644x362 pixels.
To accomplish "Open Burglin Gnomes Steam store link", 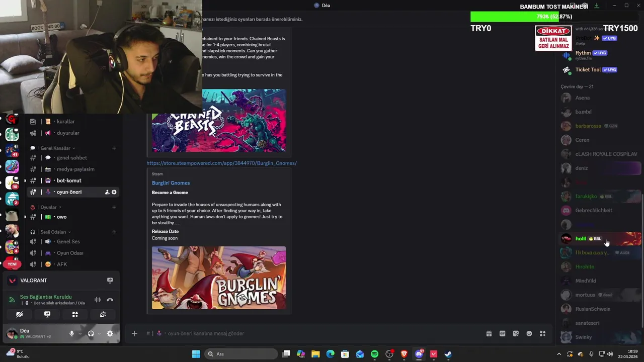I will click(221, 163).
